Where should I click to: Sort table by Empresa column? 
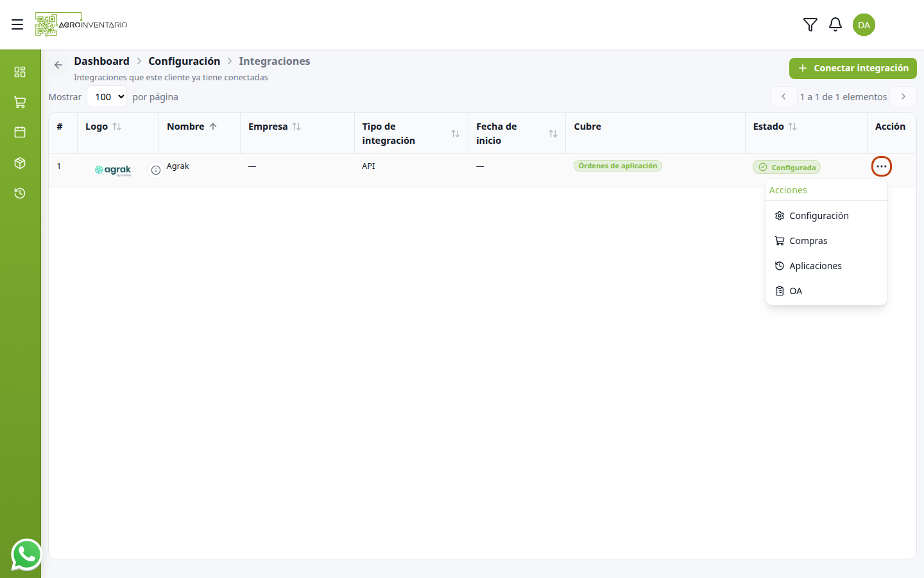click(x=296, y=127)
